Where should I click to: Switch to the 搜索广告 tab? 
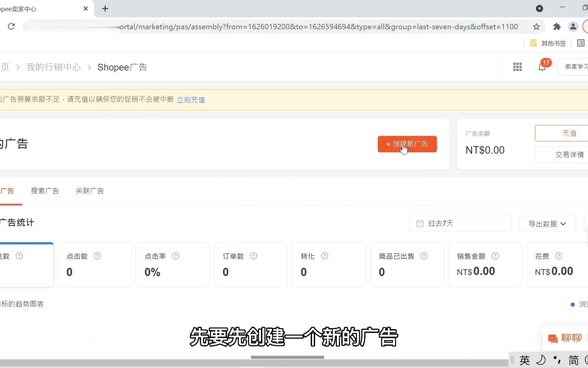click(x=45, y=191)
